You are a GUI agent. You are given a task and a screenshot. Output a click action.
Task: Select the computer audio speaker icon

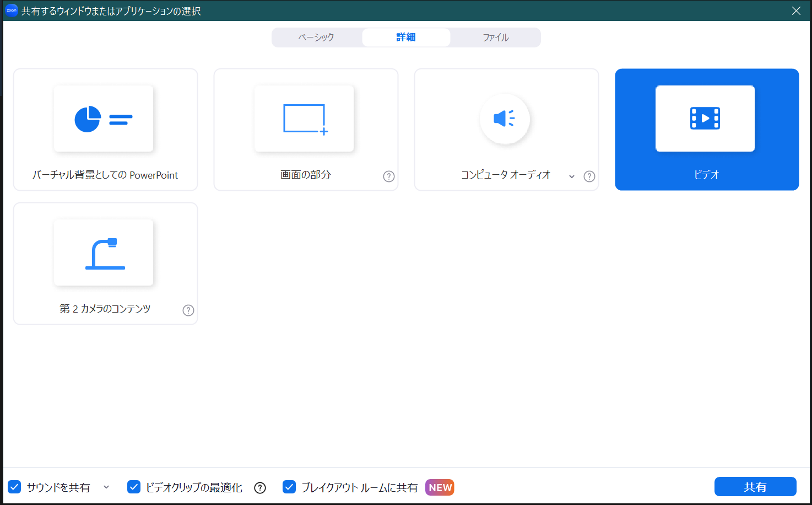point(505,119)
